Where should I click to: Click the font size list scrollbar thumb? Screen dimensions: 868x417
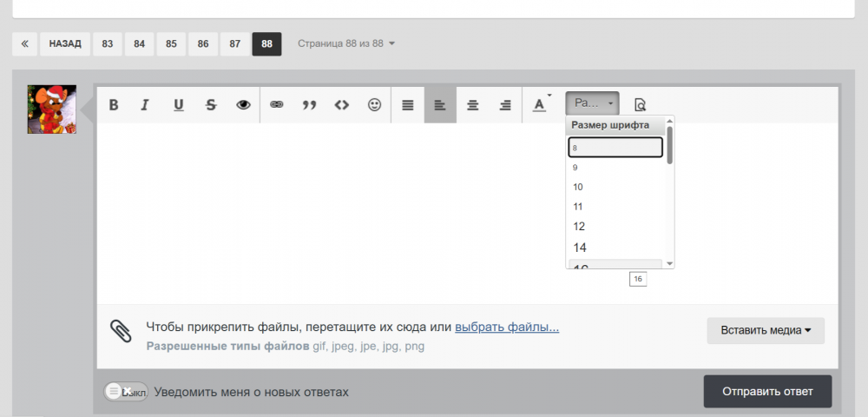(670, 146)
